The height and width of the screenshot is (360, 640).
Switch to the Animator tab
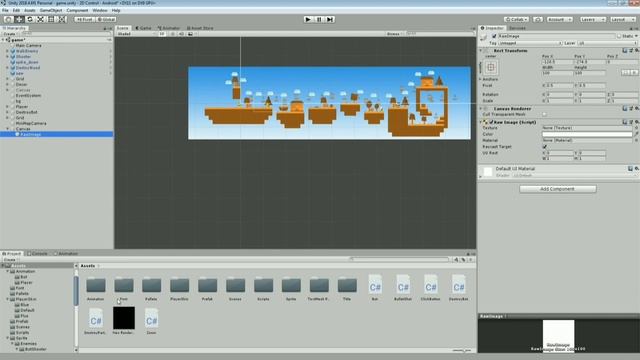click(169, 28)
